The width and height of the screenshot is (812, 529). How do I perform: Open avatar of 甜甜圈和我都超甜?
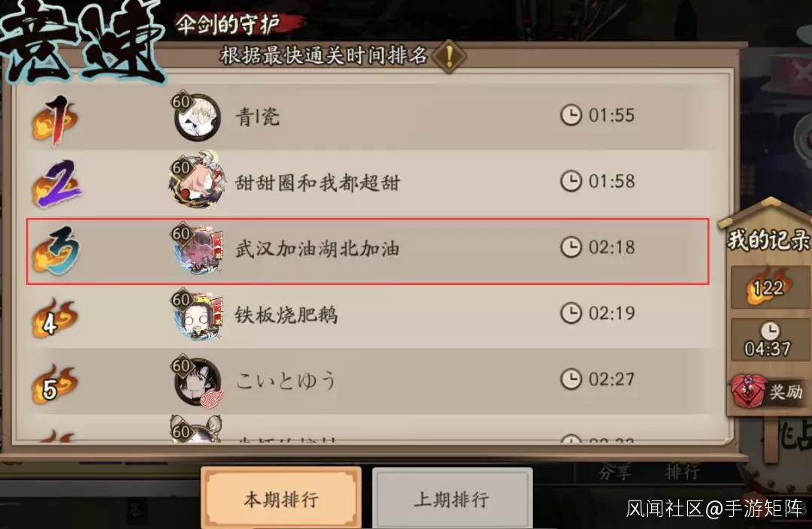(x=197, y=180)
